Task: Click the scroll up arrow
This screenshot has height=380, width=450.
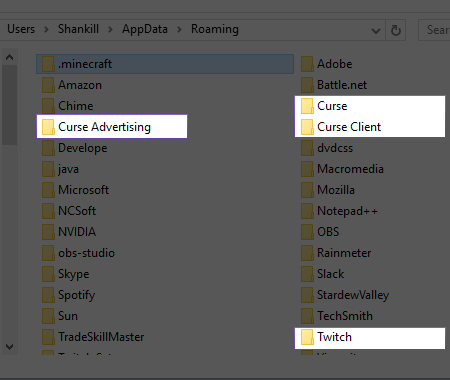Action: (x=10, y=57)
